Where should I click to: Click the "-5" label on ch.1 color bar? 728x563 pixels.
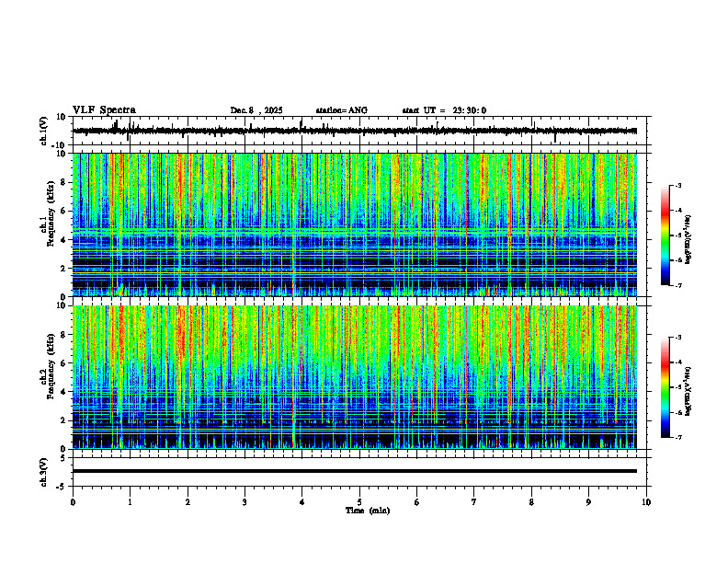(678, 236)
